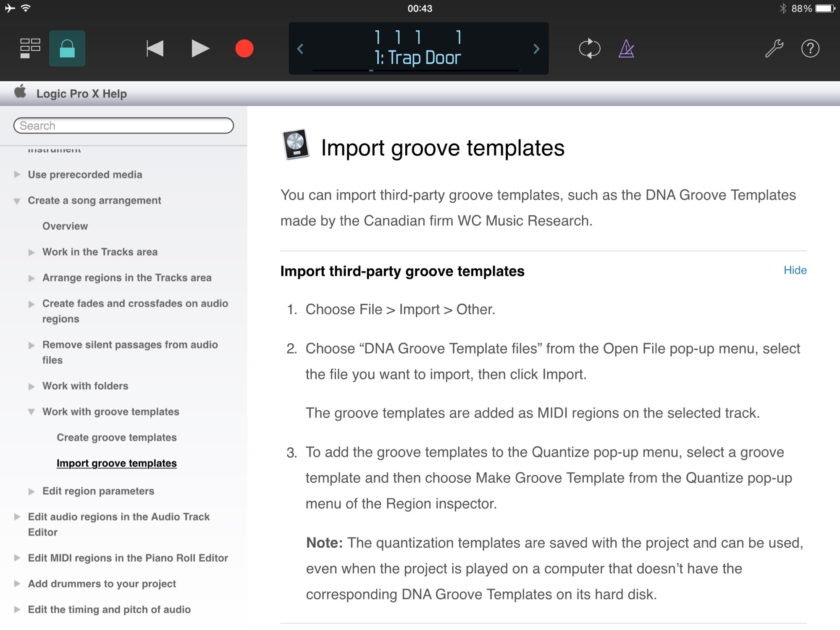The image size is (840, 630).
Task: Focus the help Search field
Action: (x=123, y=126)
